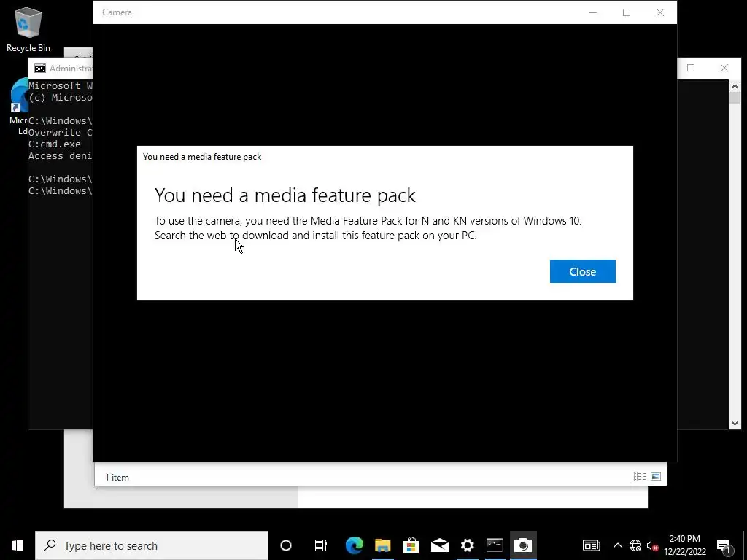This screenshot has height=560, width=747.
Task: Open Settings gear on the taskbar
Action: pos(468,545)
